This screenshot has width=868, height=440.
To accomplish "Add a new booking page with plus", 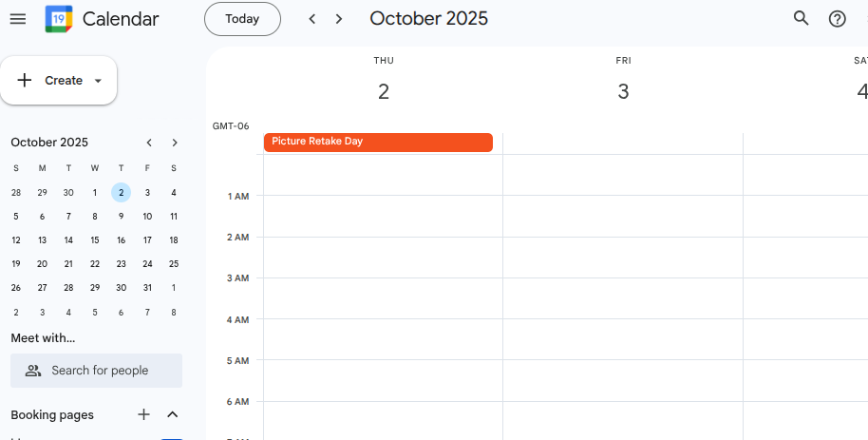I will [143, 414].
